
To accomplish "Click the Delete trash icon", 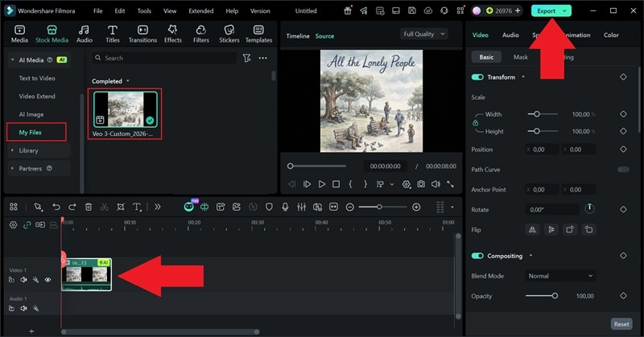I will [x=89, y=207].
